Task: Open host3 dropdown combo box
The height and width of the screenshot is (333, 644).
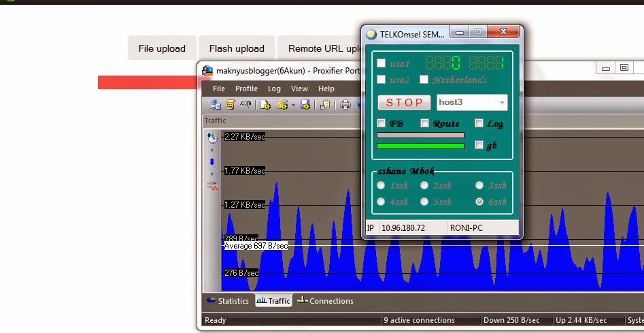Action: [x=472, y=102]
